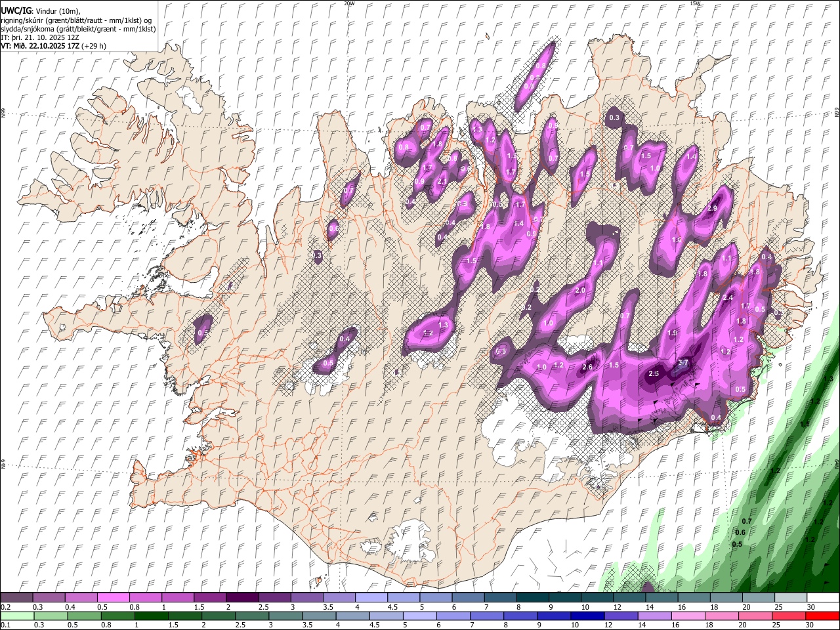
Task: Click the 2.0 snowfall value on the map
Action: pos(580,290)
